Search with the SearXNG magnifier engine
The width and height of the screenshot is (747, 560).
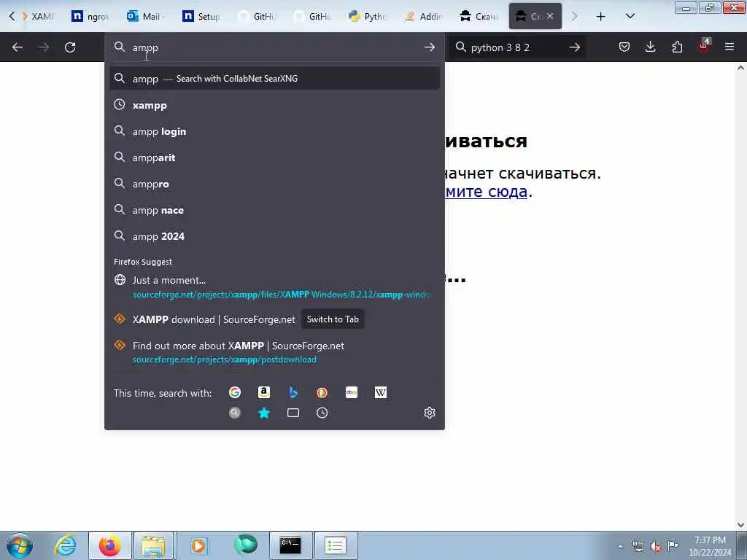click(x=235, y=413)
